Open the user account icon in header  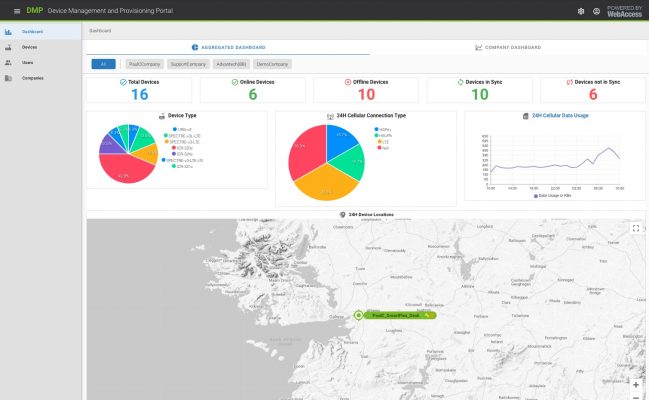(x=597, y=11)
